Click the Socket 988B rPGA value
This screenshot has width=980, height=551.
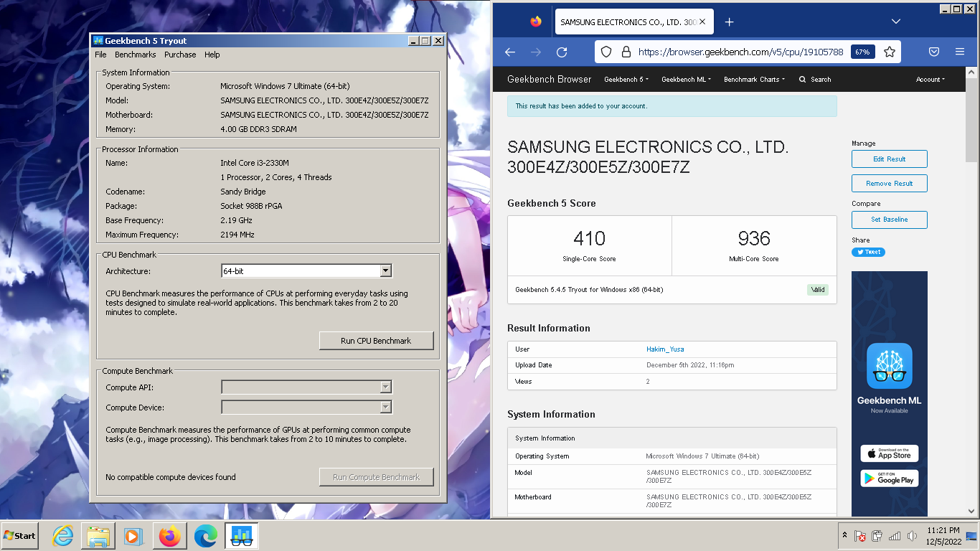[251, 206]
